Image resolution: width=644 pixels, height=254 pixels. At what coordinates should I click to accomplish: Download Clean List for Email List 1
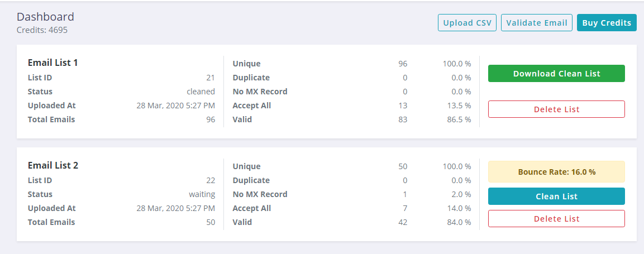pyautogui.click(x=556, y=74)
